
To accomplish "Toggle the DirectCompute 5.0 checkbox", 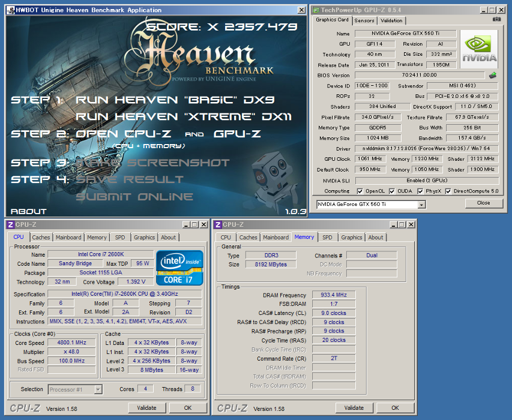I will 448,191.
